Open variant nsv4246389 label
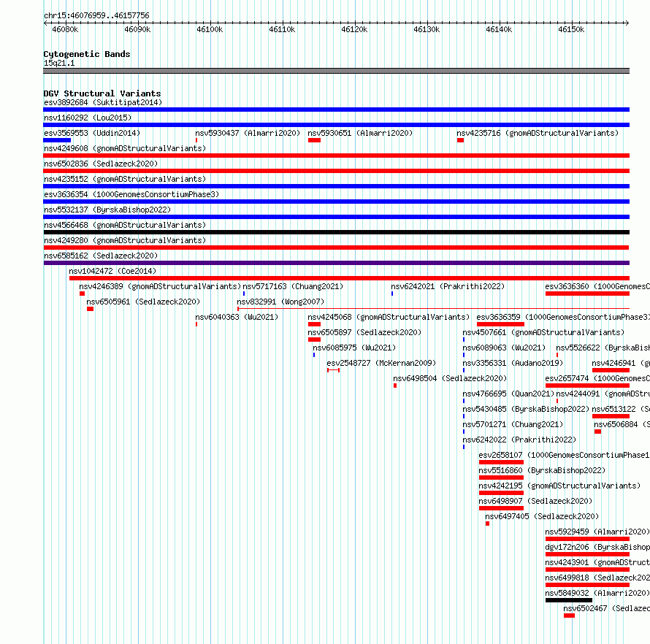Viewport: 650px width, 644px height. (x=160, y=286)
